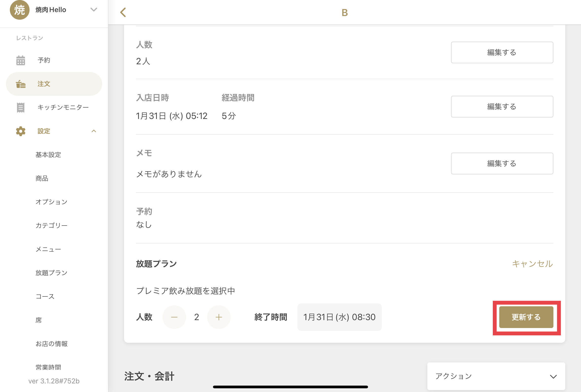Increase 人数 with the plus button
Viewport: 581px width, 392px height.
point(219,317)
